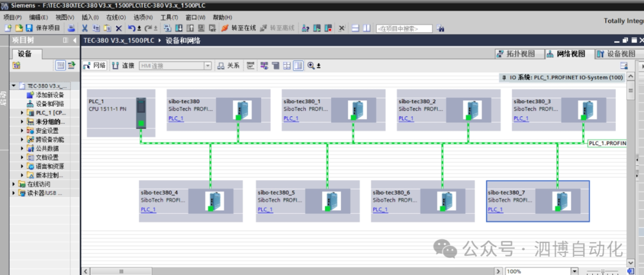Run search with the binoculars icon
Viewport: 644px width, 275px height.
click(440, 29)
